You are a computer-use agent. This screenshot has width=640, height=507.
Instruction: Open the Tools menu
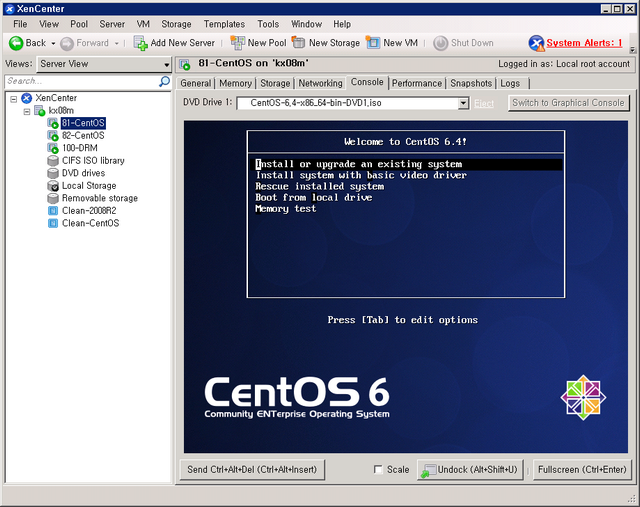tap(268, 24)
